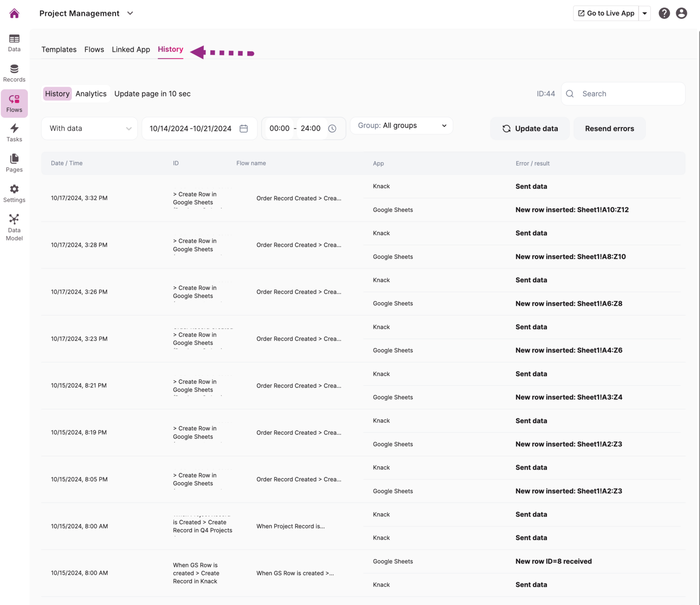Switch to the Templates tab
This screenshot has width=700, height=605.
(x=59, y=49)
